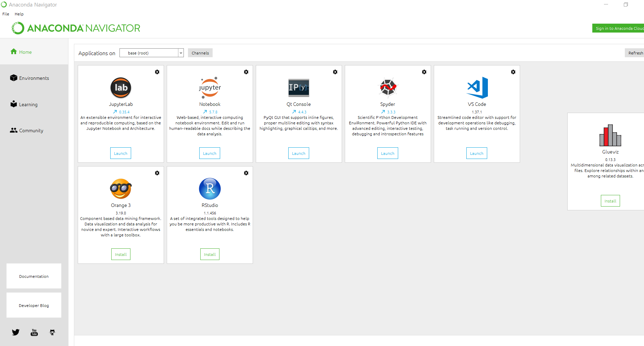Viewport: 644px width, 346px height.
Task: Click the Channels button
Action: pyautogui.click(x=200, y=53)
